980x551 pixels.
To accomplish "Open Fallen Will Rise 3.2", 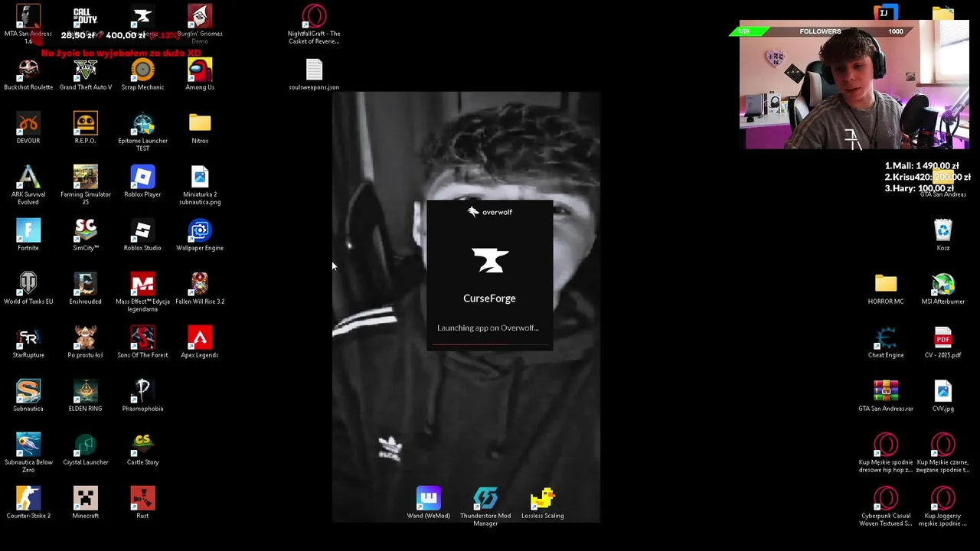I will point(200,289).
